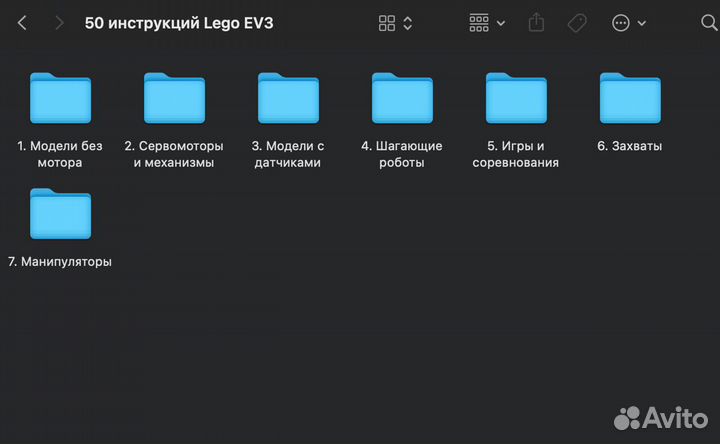The image size is (720, 444).
Task: Select the folder "1. Модели без мотора"
Action: point(60,98)
